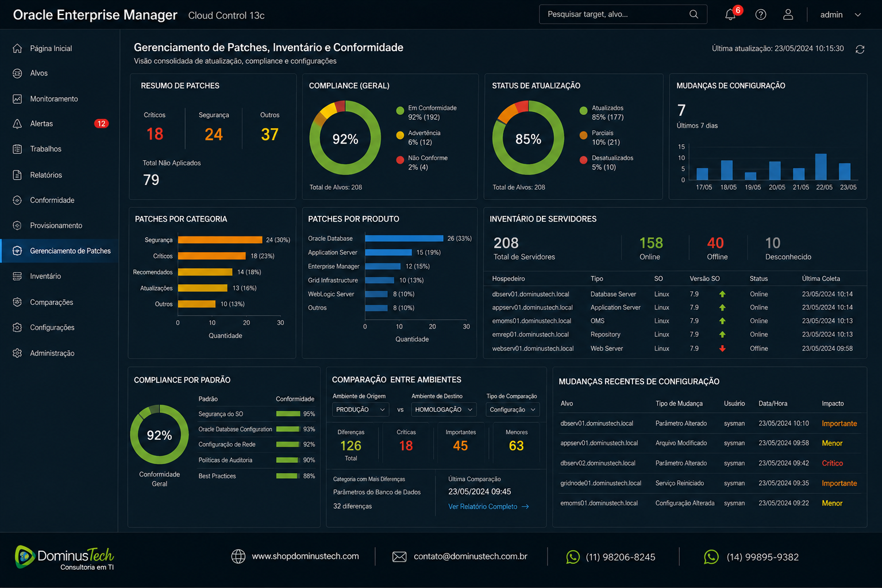This screenshot has width=882, height=588.
Task: Click Best Practices compliance standard row
Action: click(256, 476)
